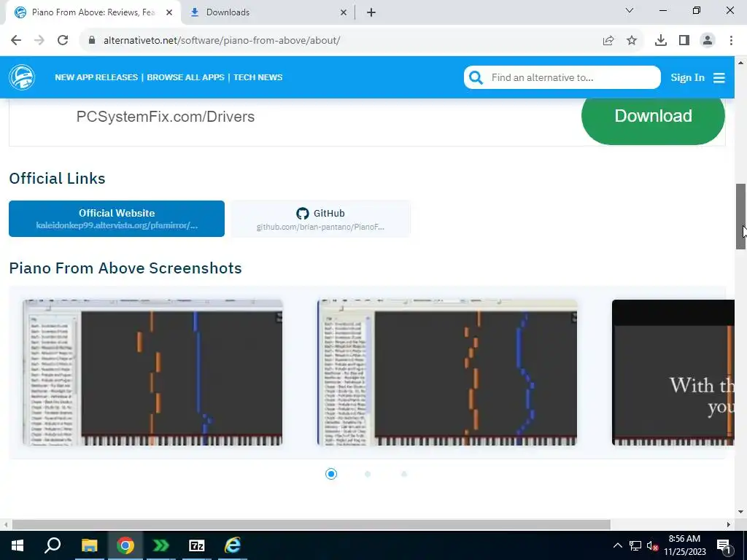Go back with the browser back arrow
The height and width of the screenshot is (560, 747).
16,40
